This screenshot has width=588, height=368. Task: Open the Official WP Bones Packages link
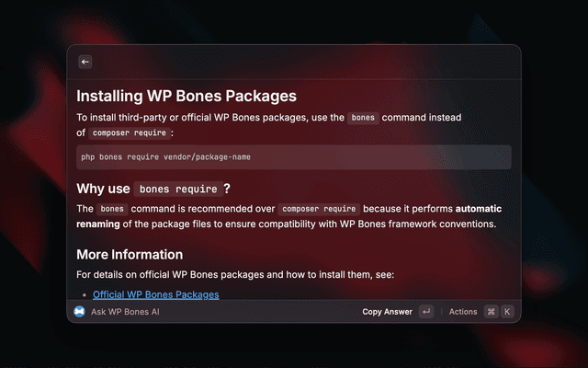click(x=156, y=294)
